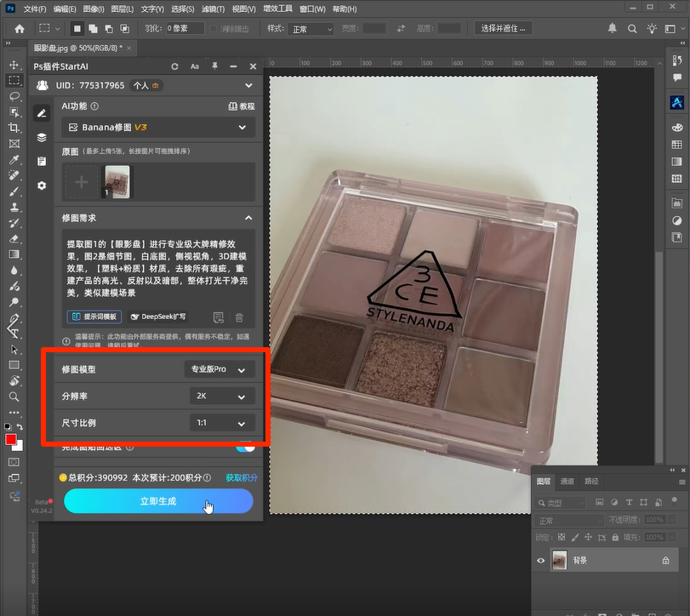
Task: Select the Move tool
Action: 14,65
